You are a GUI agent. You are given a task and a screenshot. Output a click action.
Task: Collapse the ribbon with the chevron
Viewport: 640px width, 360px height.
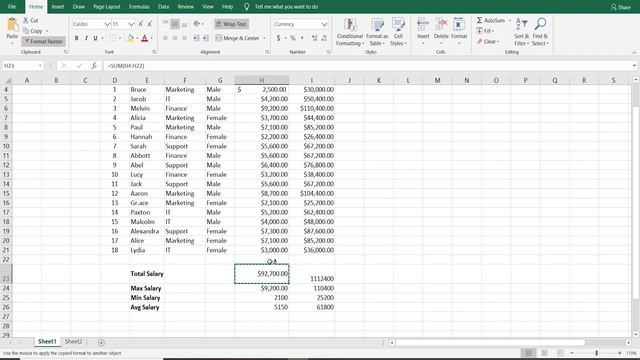coord(634,53)
